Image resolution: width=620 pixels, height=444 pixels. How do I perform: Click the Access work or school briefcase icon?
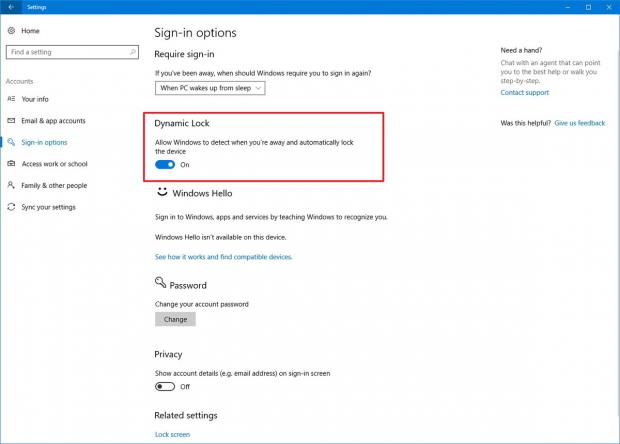coord(11,164)
